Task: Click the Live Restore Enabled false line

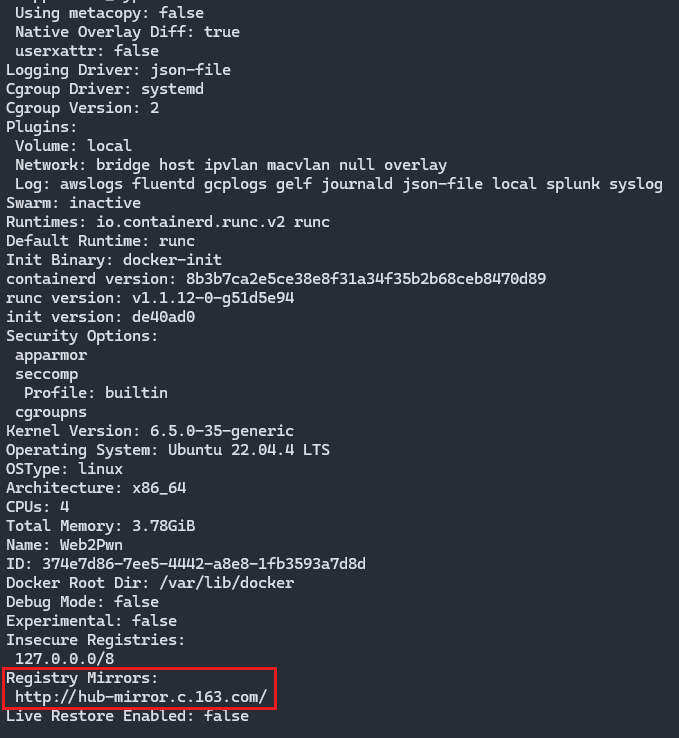Action: [127, 716]
